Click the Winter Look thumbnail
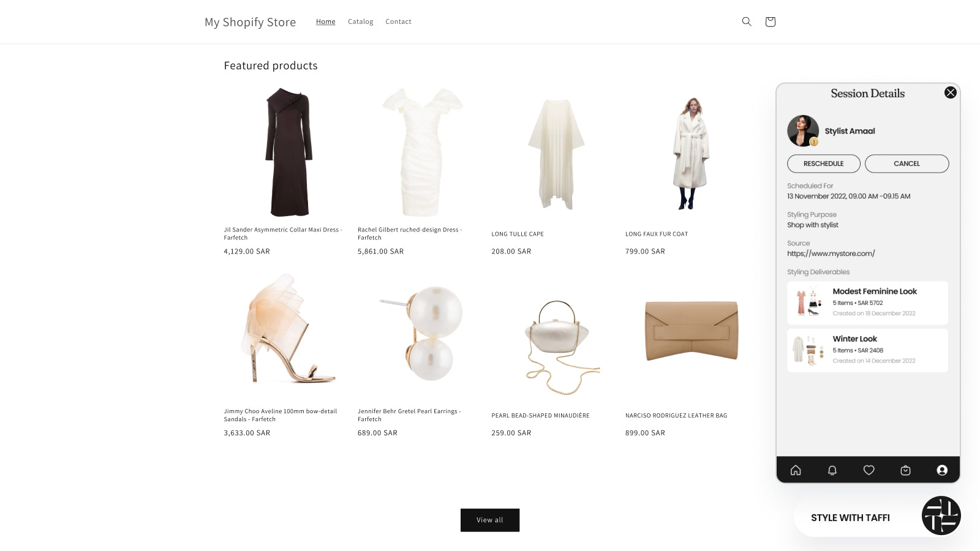Screen dimensions: 980x551 [808, 350]
